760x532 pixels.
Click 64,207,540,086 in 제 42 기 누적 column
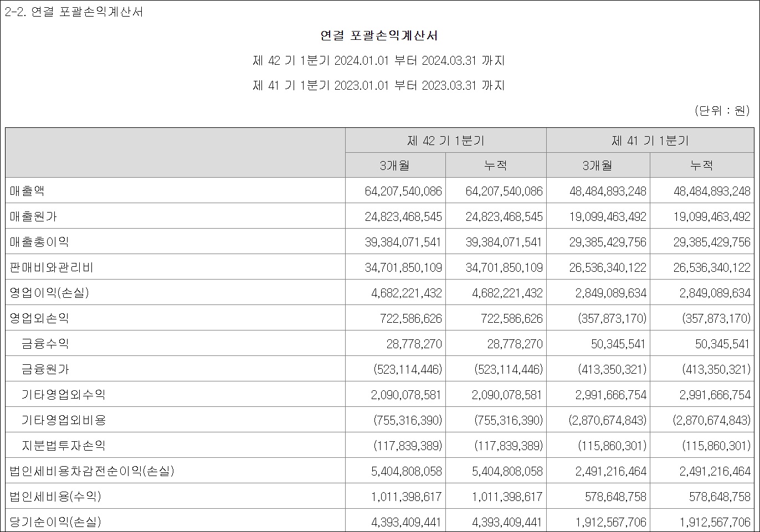pos(504,191)
